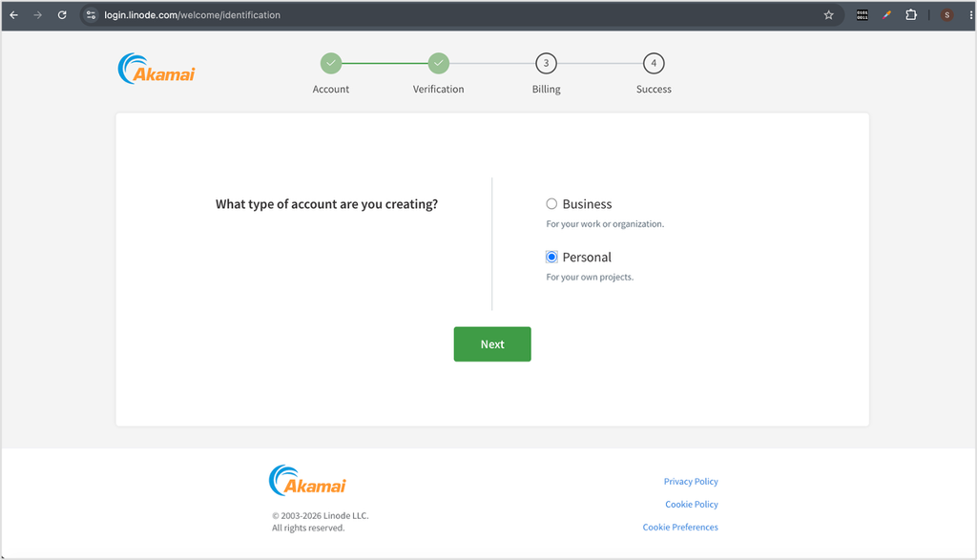Viewport: 977px width, 560px height.
Task: Open the Privacy Policy link
Action: 691,482
